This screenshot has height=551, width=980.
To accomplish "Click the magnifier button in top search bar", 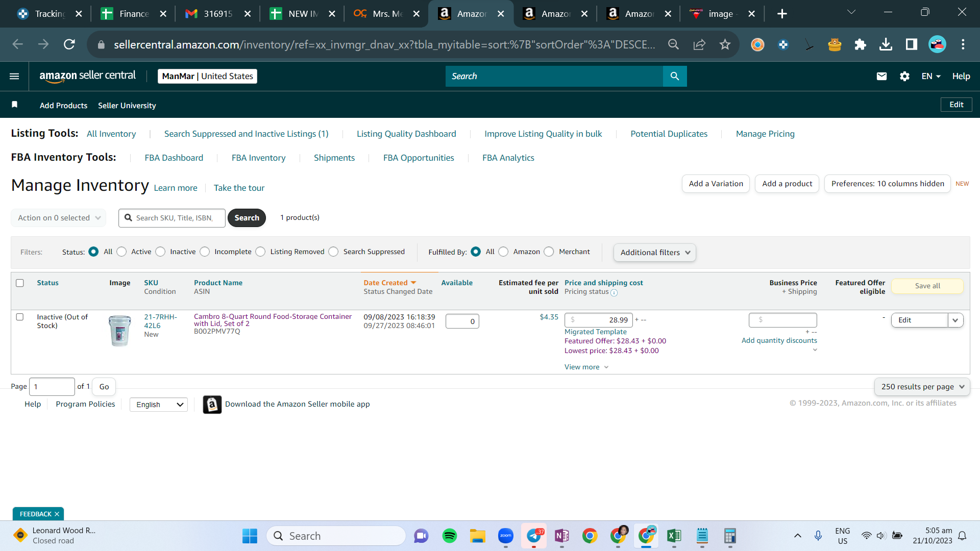I will (x=675, y=76).
